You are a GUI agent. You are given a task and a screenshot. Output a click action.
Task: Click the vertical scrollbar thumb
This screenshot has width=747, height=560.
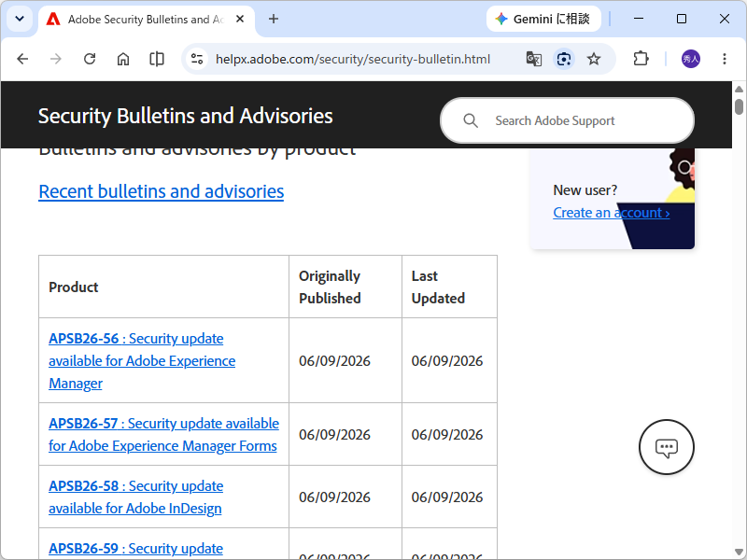pos(739,106)
